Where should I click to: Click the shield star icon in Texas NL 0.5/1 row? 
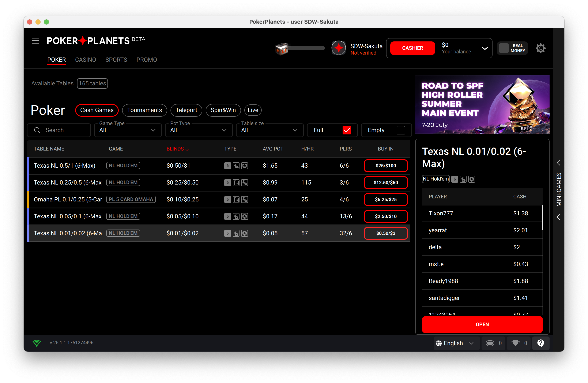[x=245, y=166]
